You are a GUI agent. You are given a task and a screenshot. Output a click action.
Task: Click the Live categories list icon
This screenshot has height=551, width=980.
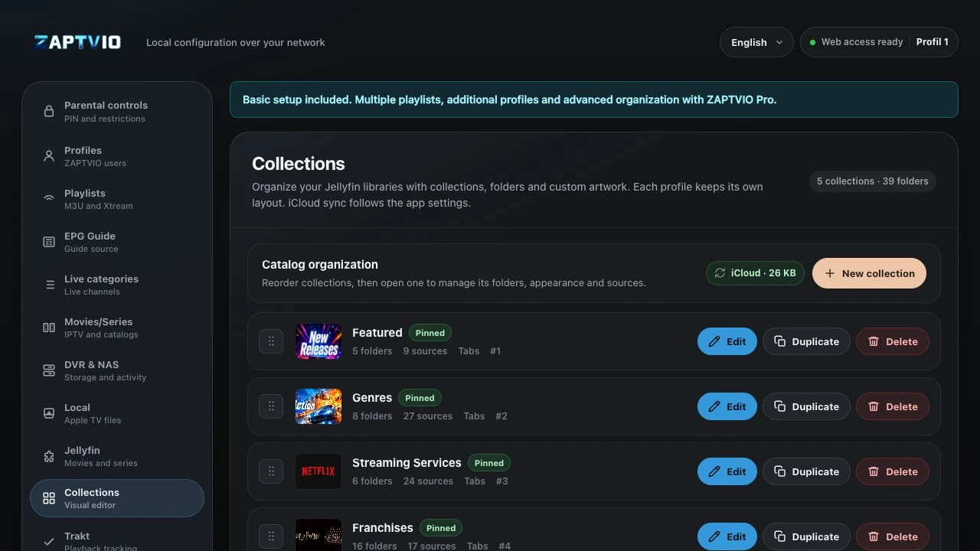tap(49, 285)
